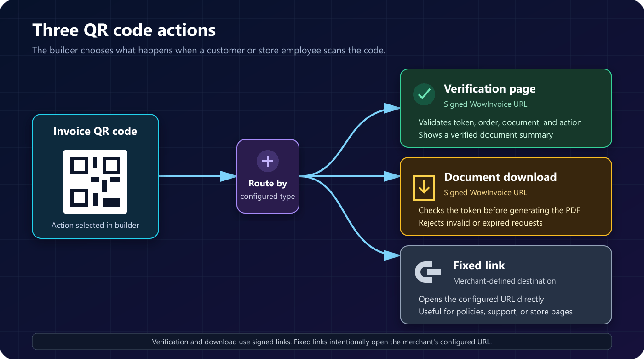Viewport: 644px width, 359px height.
Task: Click 'Checks the token before generating the PDF'
Action: (x=499, y=211)
